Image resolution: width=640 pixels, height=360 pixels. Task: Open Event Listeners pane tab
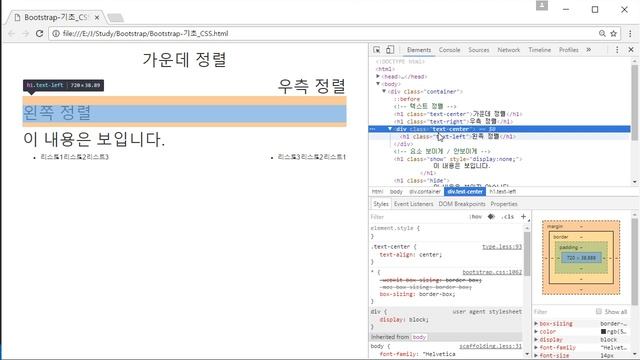point(413,204)
